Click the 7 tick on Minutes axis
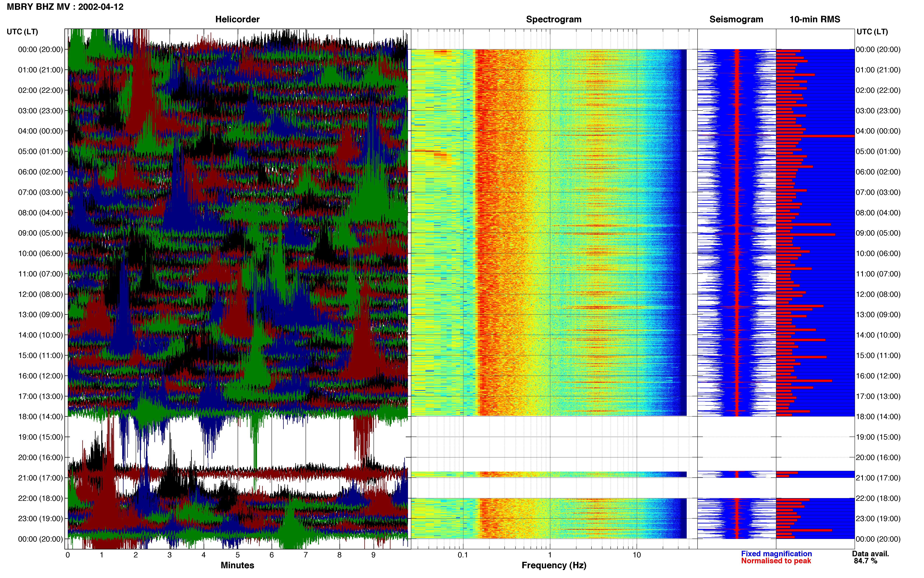The width and height of the screenshot is (924, 578). (306, 555)
